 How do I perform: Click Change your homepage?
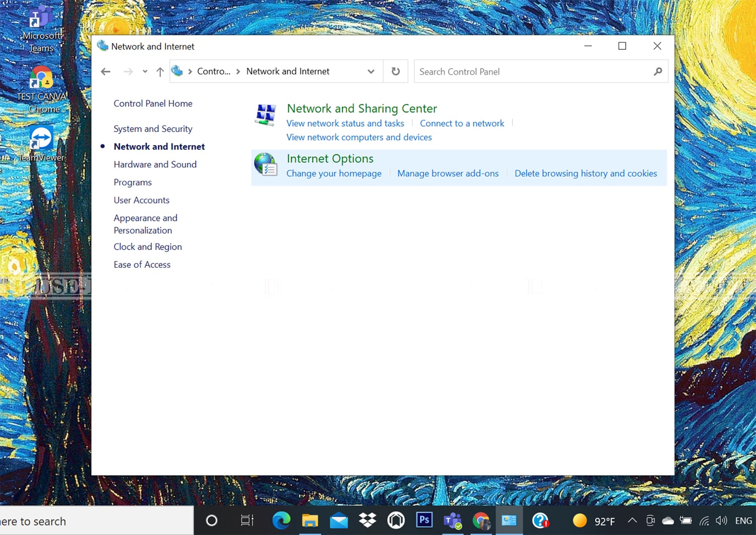[x=334, y=173]
